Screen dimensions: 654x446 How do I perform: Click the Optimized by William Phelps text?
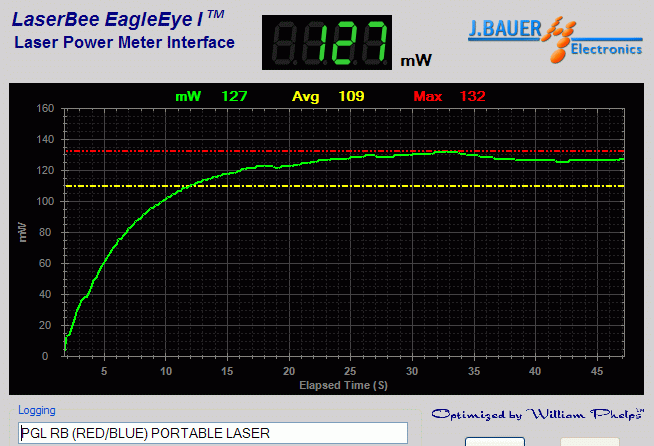538,414
